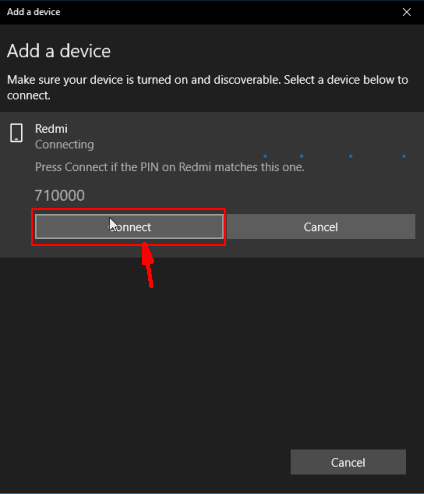Click the "Make sure your device" instruction text
The width and height of the screenshot is (424, 494).
click(207, 87)
